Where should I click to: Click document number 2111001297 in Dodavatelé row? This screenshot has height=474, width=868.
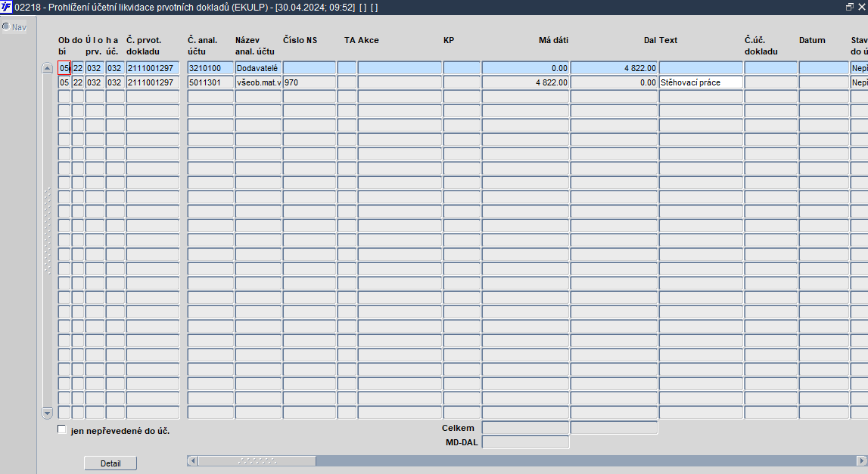[x=153, y=68]
